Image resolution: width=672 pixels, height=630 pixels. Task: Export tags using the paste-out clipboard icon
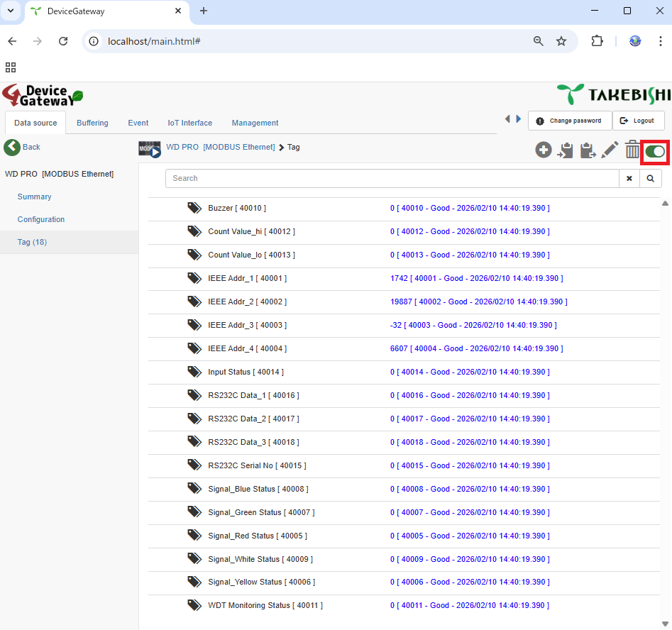pos(588,150)
